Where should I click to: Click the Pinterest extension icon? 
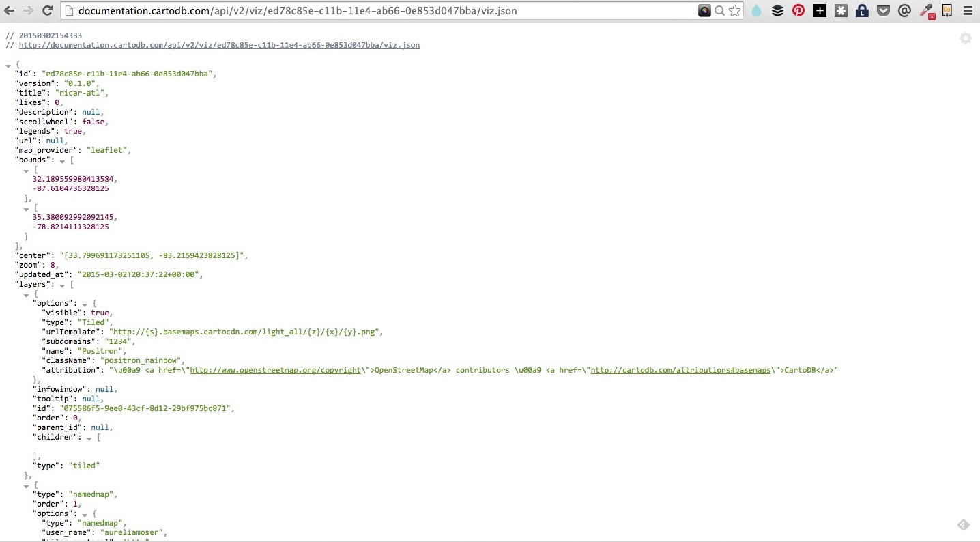tap(798, 11)
